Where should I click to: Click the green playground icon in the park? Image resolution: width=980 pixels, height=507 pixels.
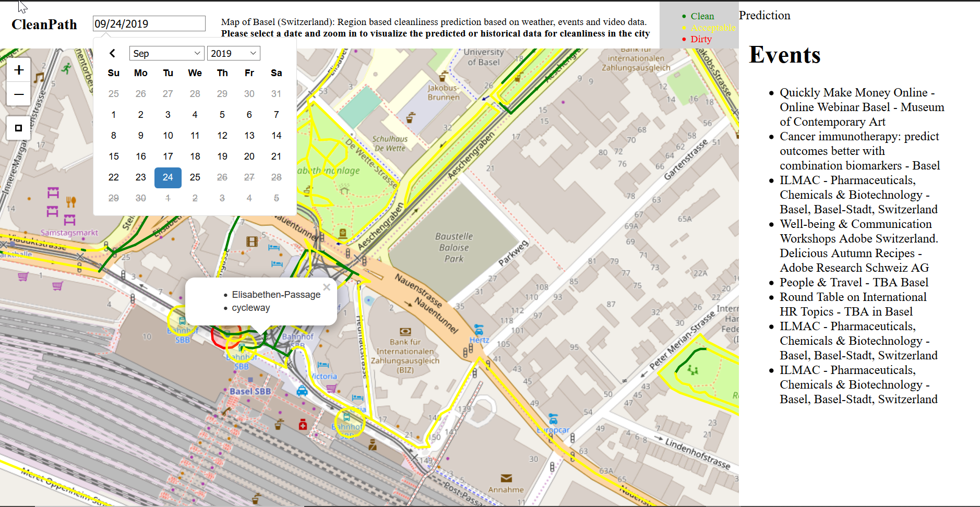693,370
